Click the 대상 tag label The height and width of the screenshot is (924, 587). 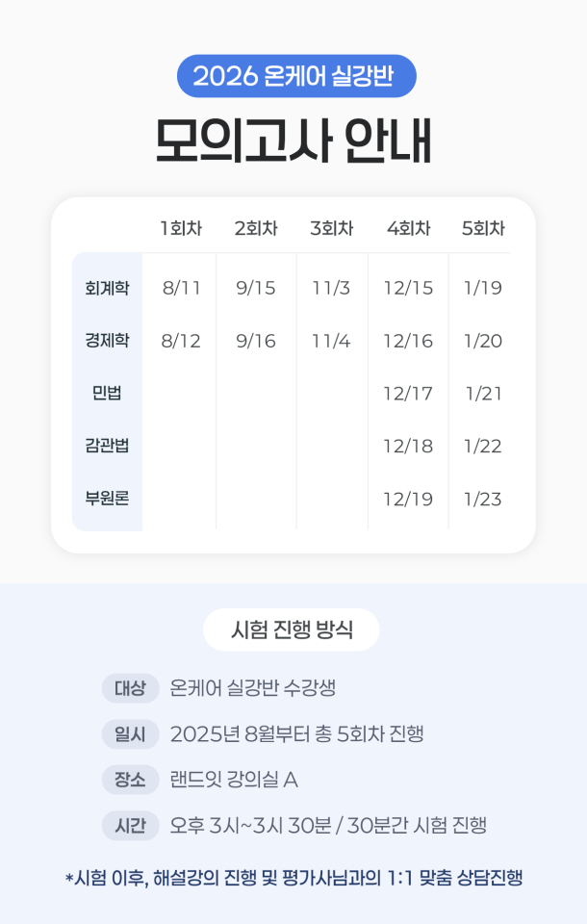[130, 688]
